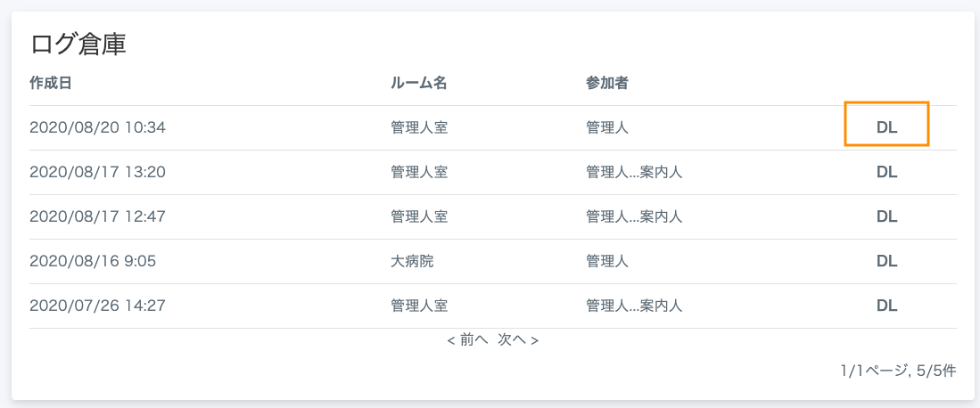The height and width of the screenshot is (408, 980).
Task: Select the 2020/08/17 12:47 date cell
Action: tap(97, 216)
